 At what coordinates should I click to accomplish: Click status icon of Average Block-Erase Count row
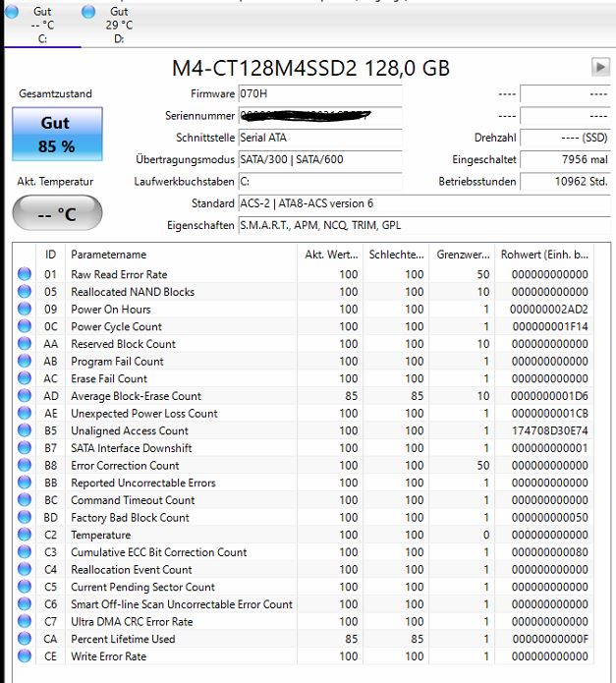click(25, 395)
